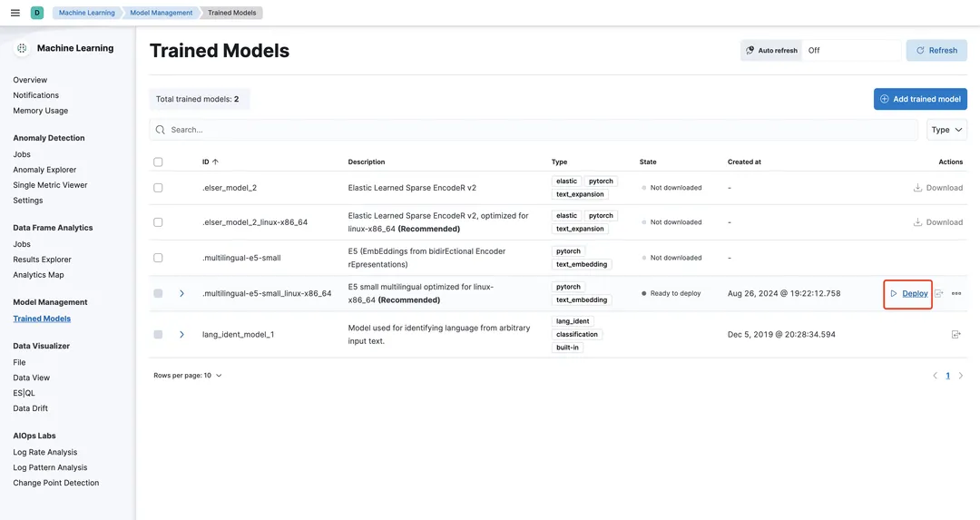Click the green D space avatar
This screenshot has height=520, width=980.
[x=37, y=13]
